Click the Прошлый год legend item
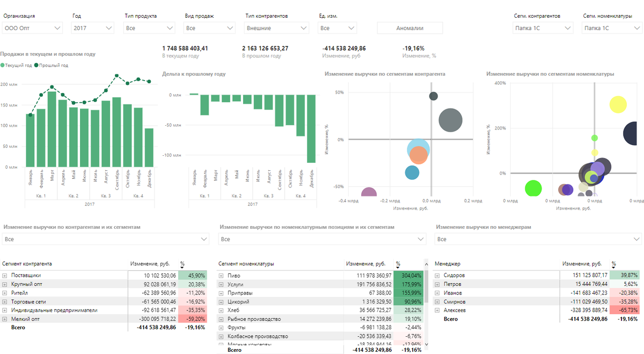Viewport: 644px width, 354px height. [x=51, y=65]
